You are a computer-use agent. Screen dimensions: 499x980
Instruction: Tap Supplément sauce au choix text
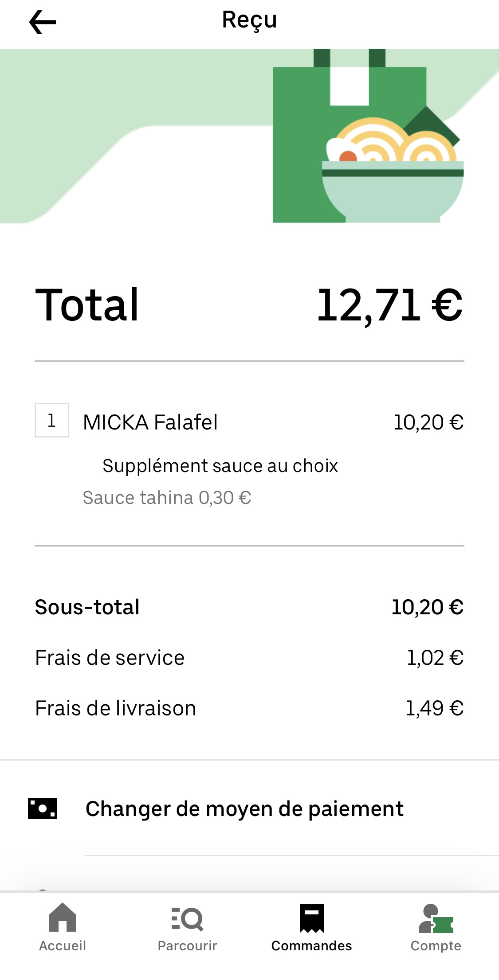click(220, 466)
